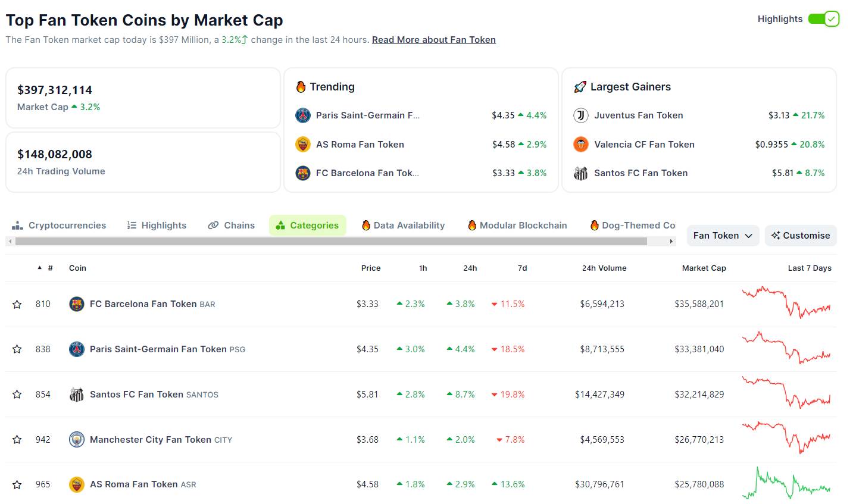Click the Manchester City club logo icon
The image size is (856, 504).
point(77,440)
